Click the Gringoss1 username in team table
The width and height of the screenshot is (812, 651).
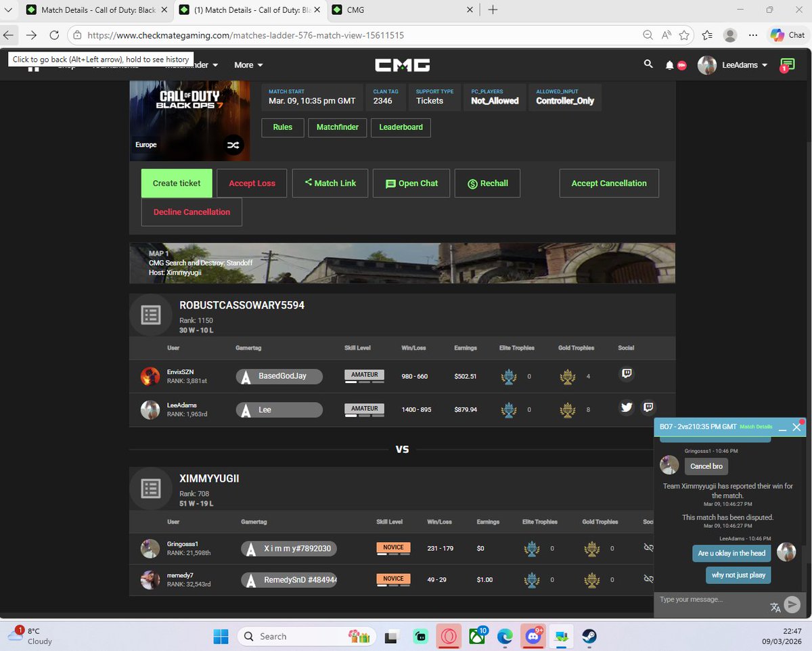tap(182, 543)
